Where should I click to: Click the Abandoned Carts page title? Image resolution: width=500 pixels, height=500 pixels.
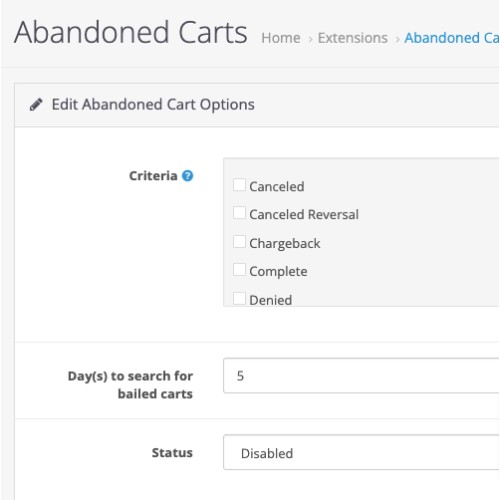tap(131, 32)
